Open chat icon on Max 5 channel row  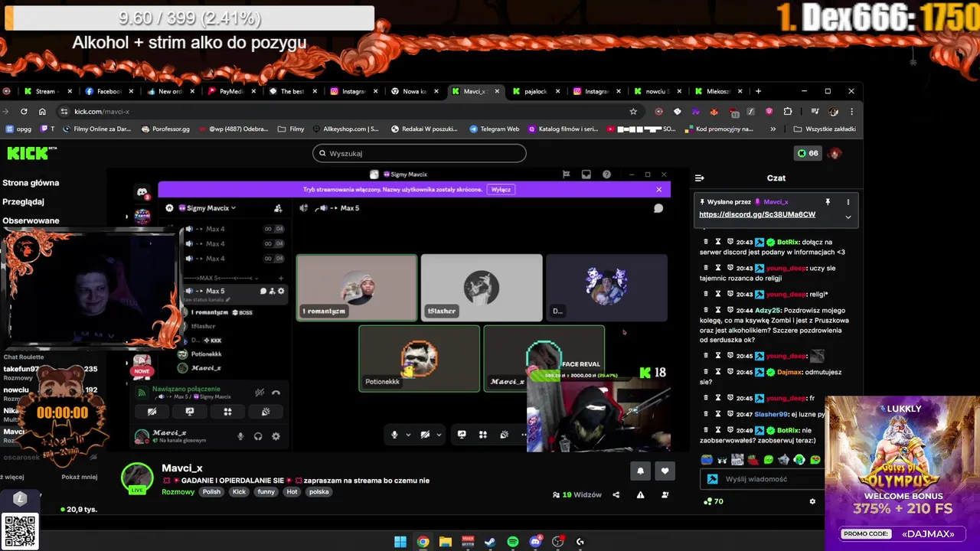(263, 291)
